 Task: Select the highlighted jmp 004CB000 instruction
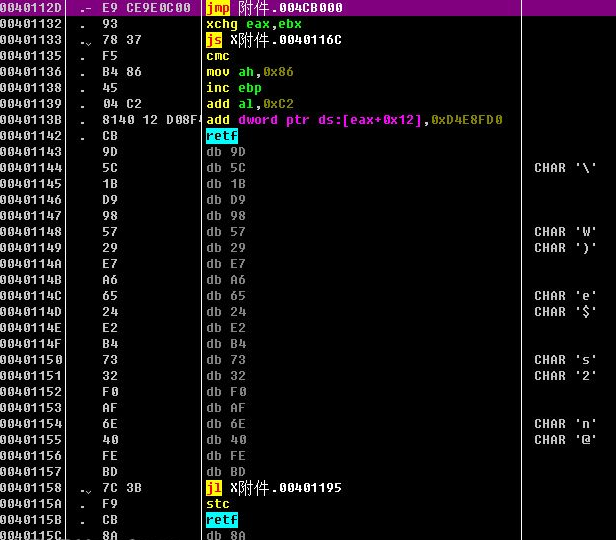pyautogui.click(x=274, y=7)
